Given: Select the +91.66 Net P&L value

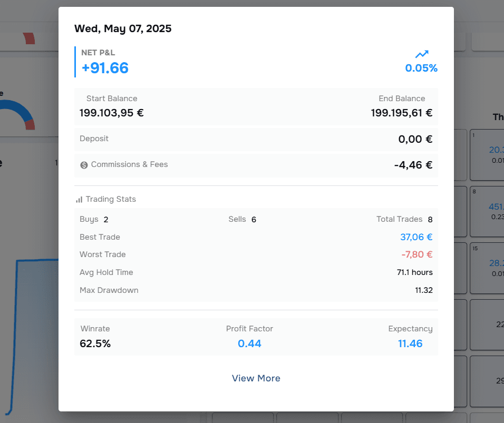Looking at the screenshot, I should point(105,68).
